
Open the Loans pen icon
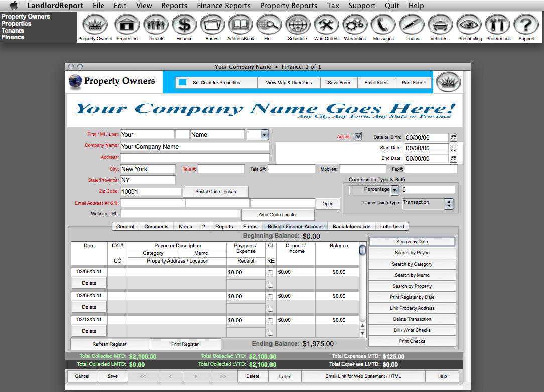412,25
